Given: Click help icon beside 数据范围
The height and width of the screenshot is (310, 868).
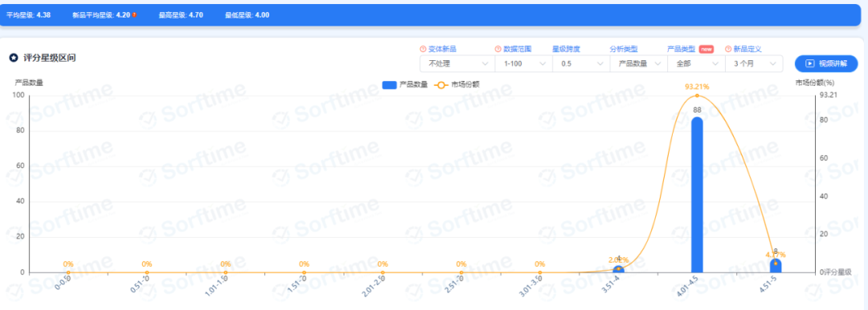Looking at the screenshot, I should click(x=497, y=49).
